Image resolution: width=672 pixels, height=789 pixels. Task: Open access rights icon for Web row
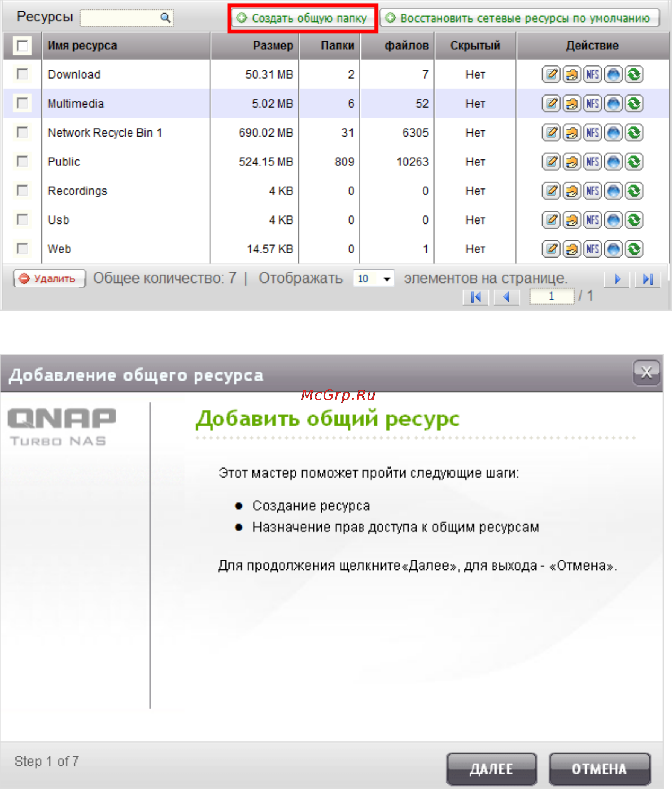[x=572, y=249]
